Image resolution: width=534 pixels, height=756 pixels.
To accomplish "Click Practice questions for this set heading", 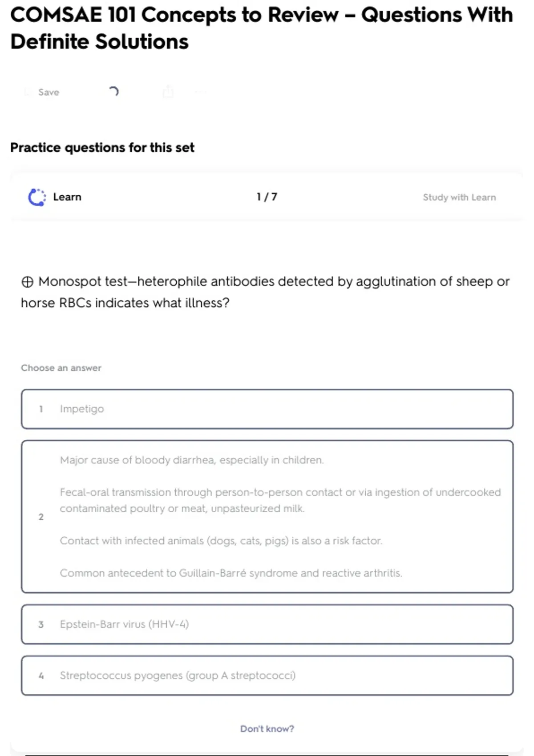I will (102, 147).
